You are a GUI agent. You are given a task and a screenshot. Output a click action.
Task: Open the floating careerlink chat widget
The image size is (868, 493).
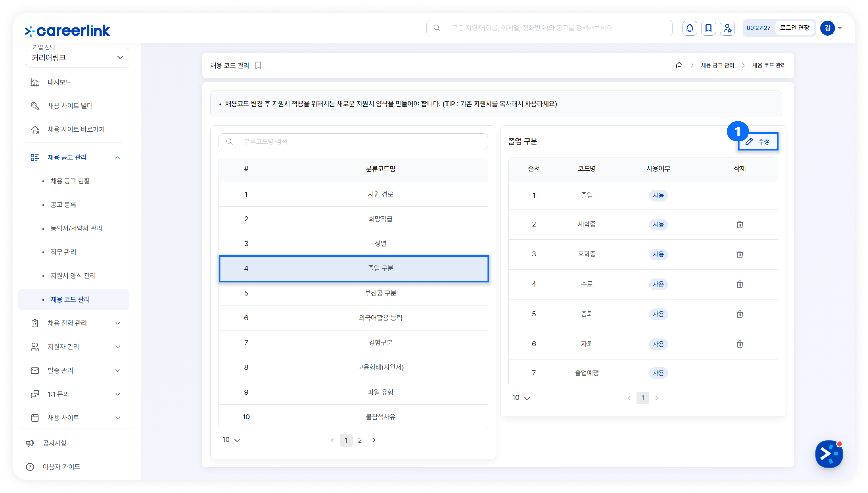tap(828, 454)
